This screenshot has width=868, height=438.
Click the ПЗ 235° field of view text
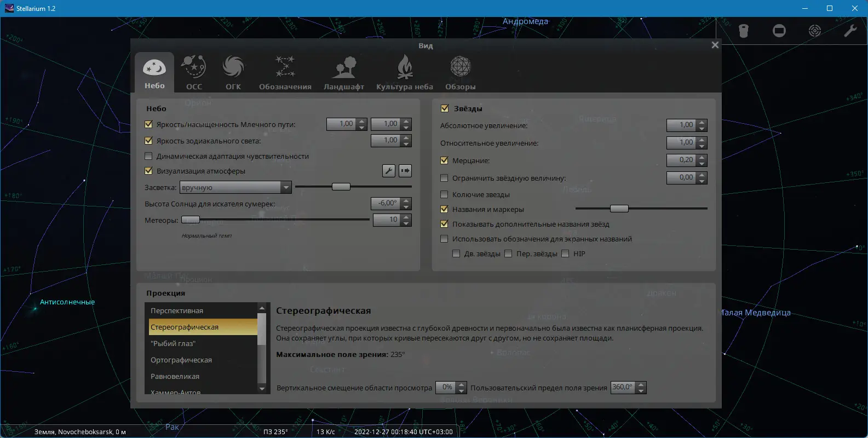pyautogui.click(x=275, y=431)
